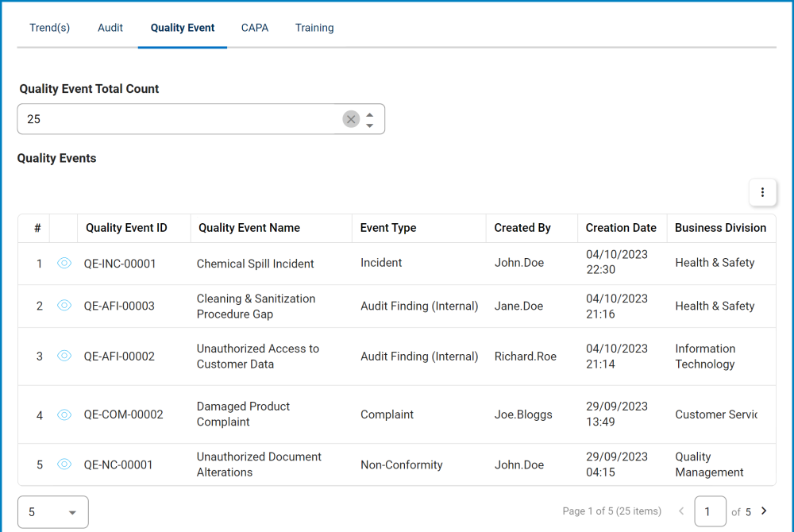Click the page number input field
794x532 pixels.
click(710, 511)
